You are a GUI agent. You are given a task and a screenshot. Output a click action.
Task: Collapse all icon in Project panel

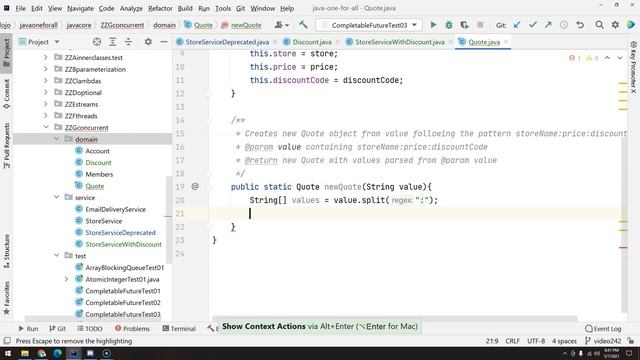point(128,42)
